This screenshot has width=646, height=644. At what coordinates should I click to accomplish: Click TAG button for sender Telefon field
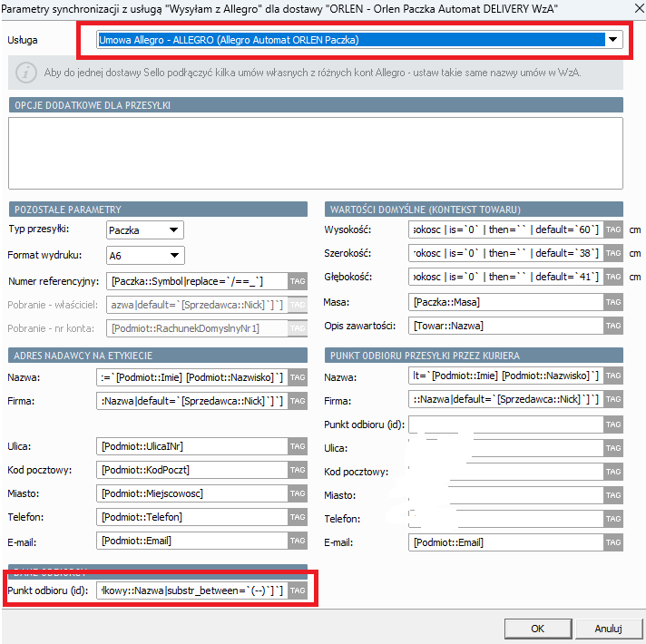point(298,517)
